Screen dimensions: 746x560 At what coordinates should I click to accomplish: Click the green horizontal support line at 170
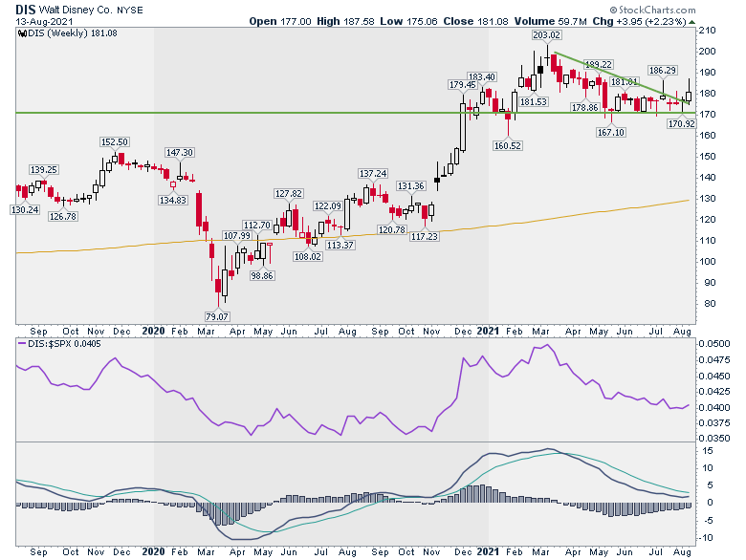coord(356,113)
